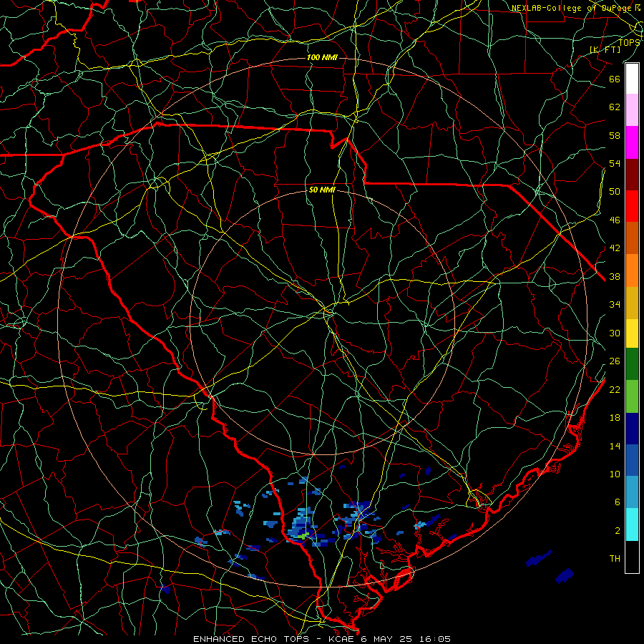Click the TH threshold label

615,559
